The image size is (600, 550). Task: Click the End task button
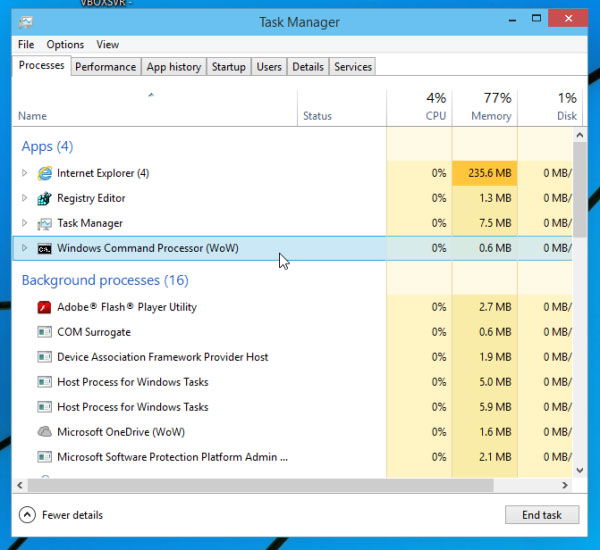point(542,515)
